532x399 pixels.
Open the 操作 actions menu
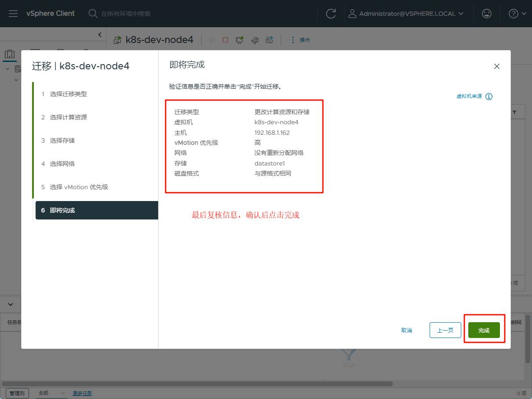(300, 40)
